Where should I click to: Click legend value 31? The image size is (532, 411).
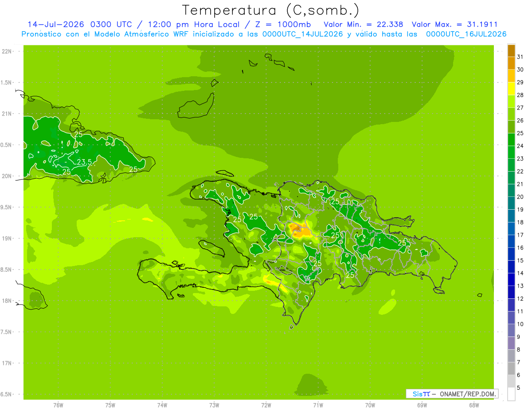coord(520,57)
